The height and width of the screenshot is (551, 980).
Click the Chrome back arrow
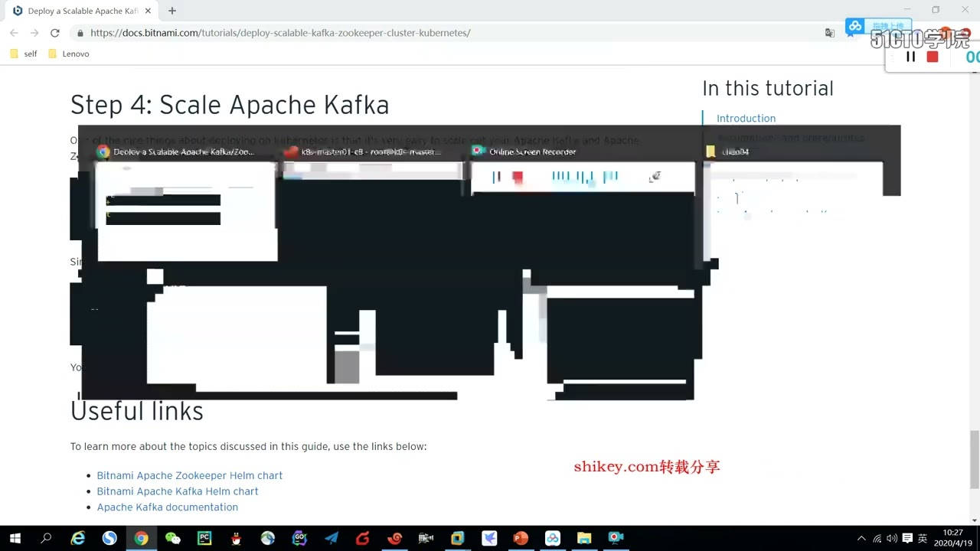pos(14,33)
